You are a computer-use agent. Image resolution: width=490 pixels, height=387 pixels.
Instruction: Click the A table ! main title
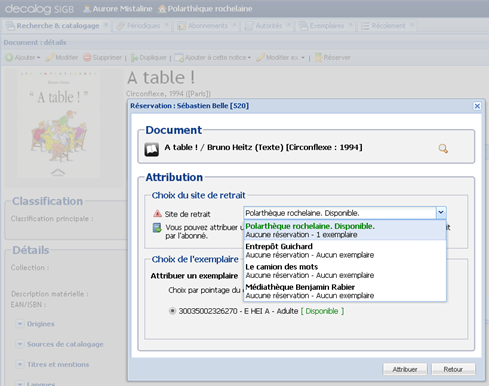click(161, 78)
